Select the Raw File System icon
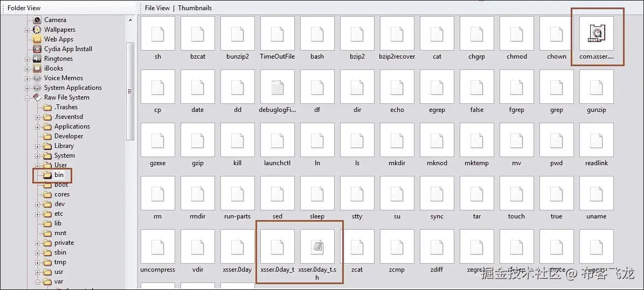Viewport: 644px width, 290px height. (37, 97)
